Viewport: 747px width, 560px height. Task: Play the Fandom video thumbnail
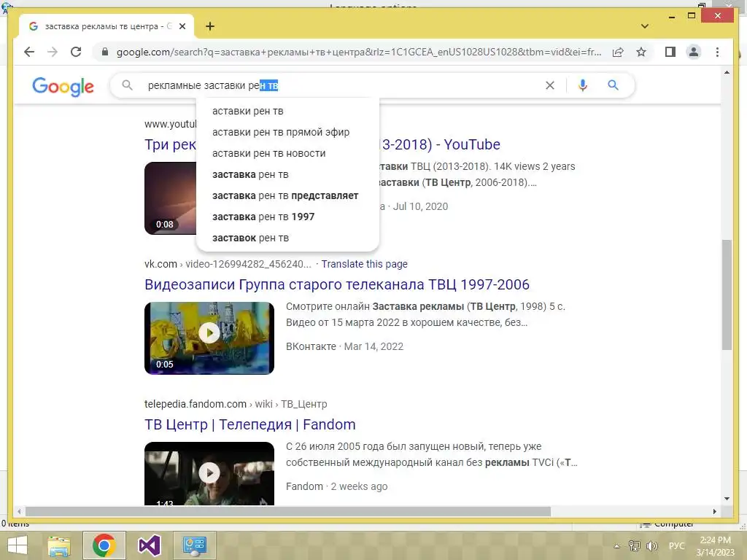[209, 473]
